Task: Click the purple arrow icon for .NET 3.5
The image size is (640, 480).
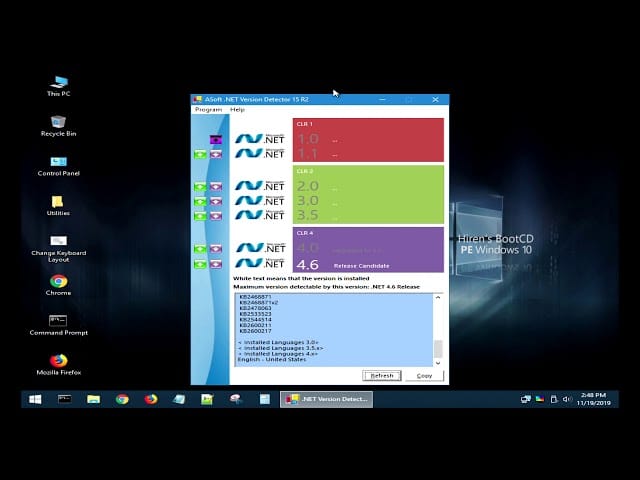Action: (216, 216)
